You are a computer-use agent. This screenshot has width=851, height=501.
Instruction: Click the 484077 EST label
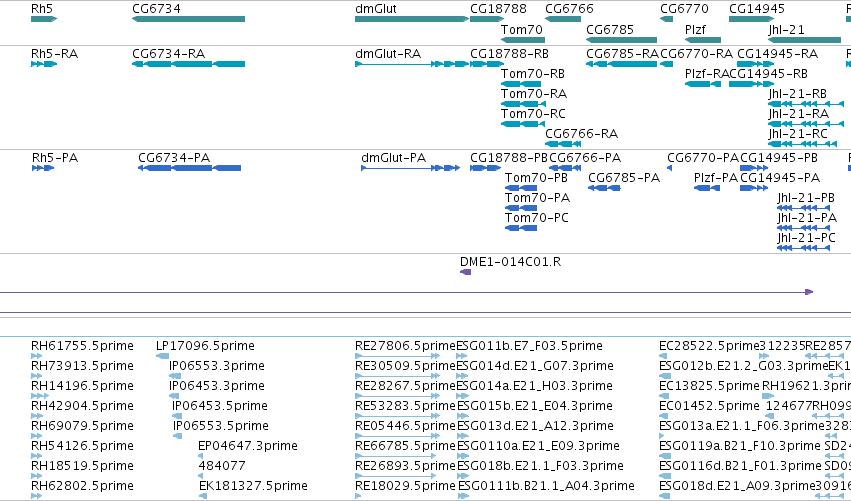[221, 466]
